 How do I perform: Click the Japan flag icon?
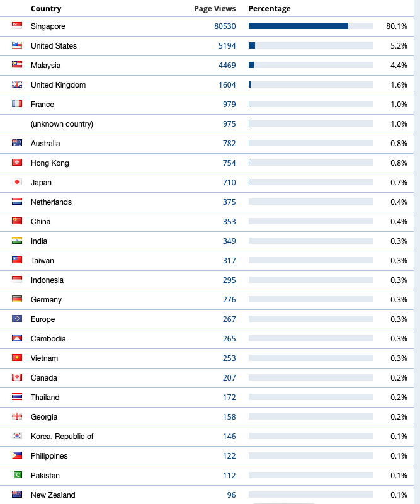pos(17,182)
